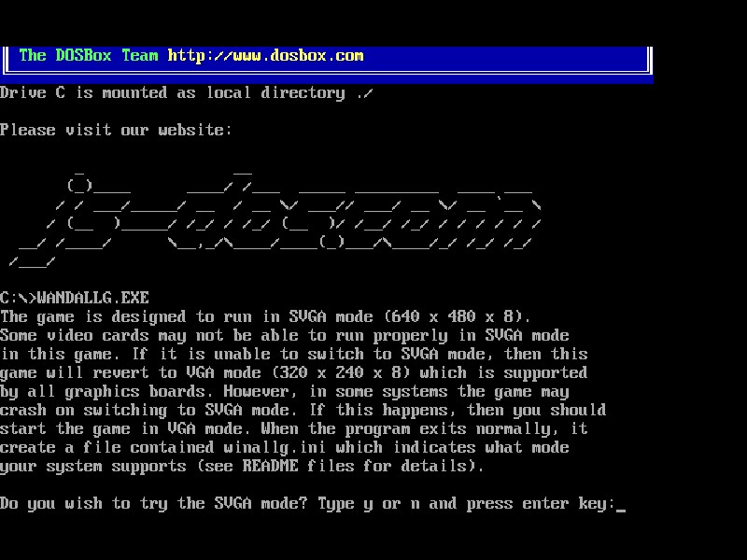
Task: Click the blinking cursor after "enter key:"
Action: (x=621, y=505)
